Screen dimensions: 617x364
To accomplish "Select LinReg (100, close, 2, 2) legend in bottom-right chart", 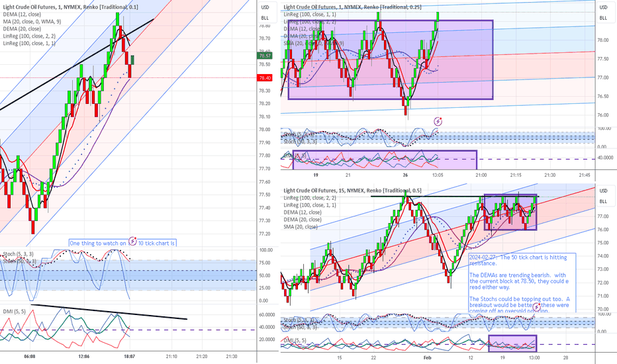I will pos(310,198).
